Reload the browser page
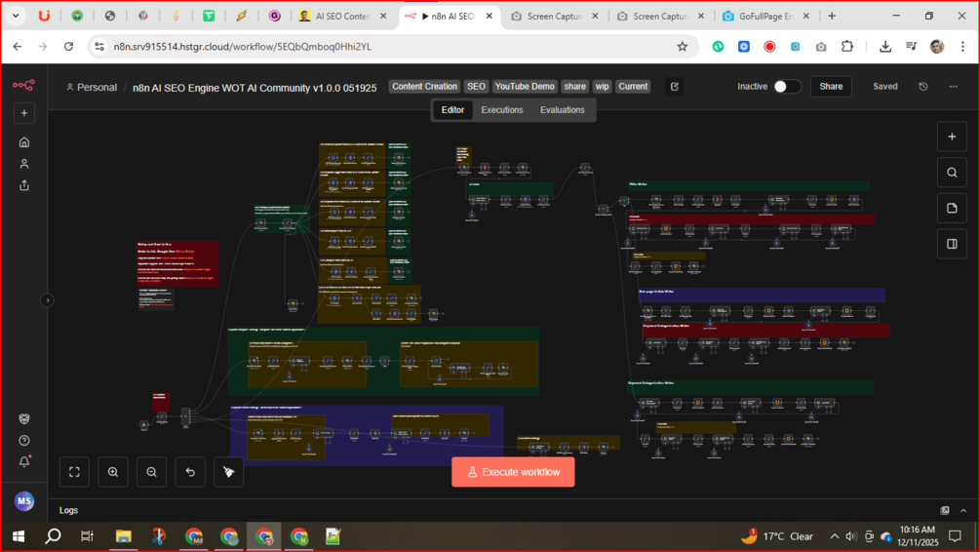The image size is (980, 552). (69, 47)
